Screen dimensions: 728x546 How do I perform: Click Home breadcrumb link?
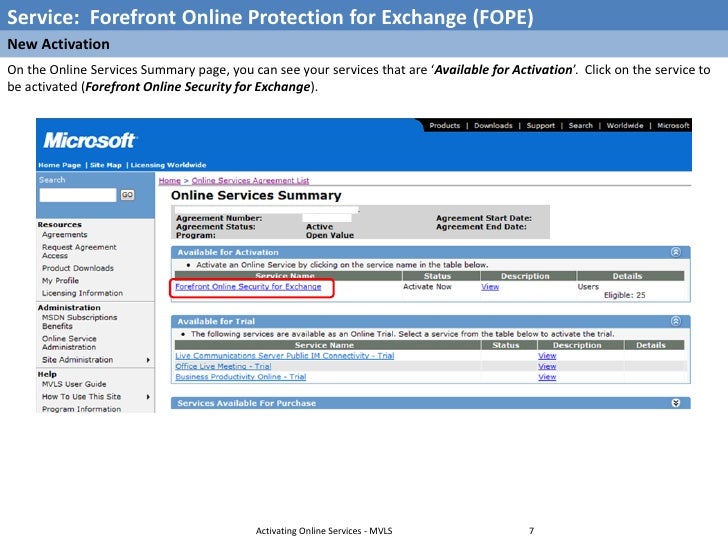(x=169, y=181)
